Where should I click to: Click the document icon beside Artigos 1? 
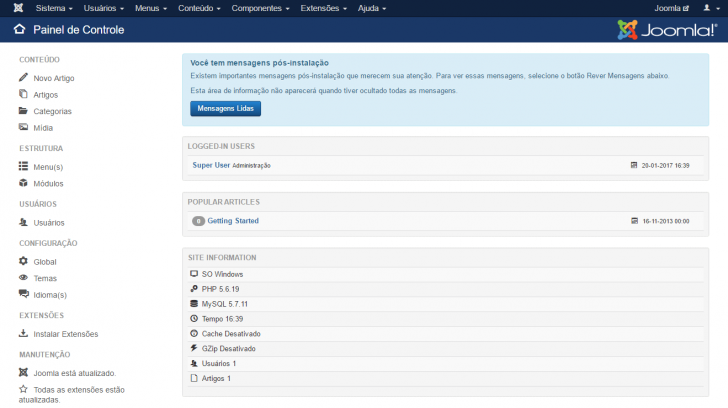pyautogui.click(x=194, y=378)
